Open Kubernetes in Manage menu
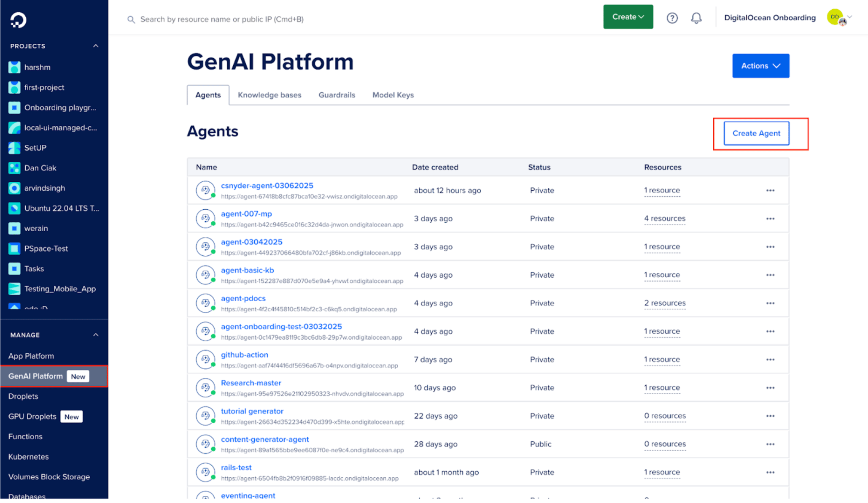The width and height of the screenshot is (868, 503). click(28, 457)
